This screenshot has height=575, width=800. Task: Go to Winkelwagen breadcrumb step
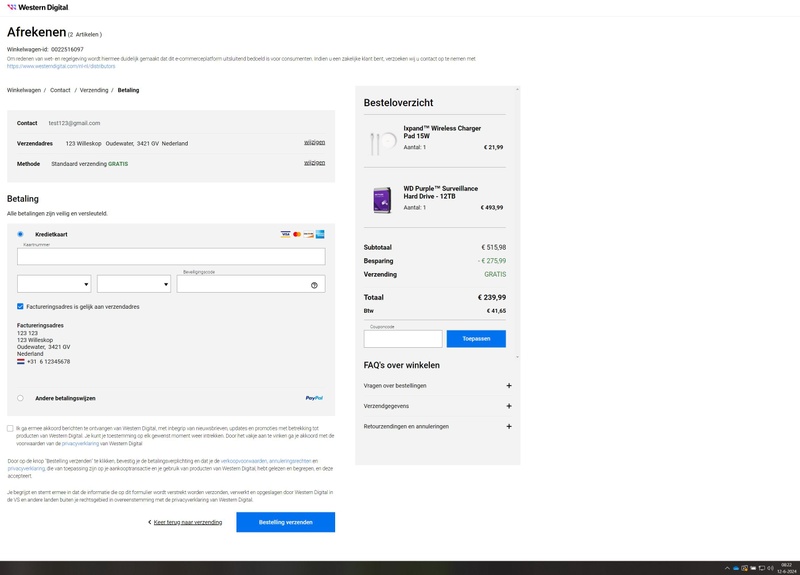coord(24,90)
